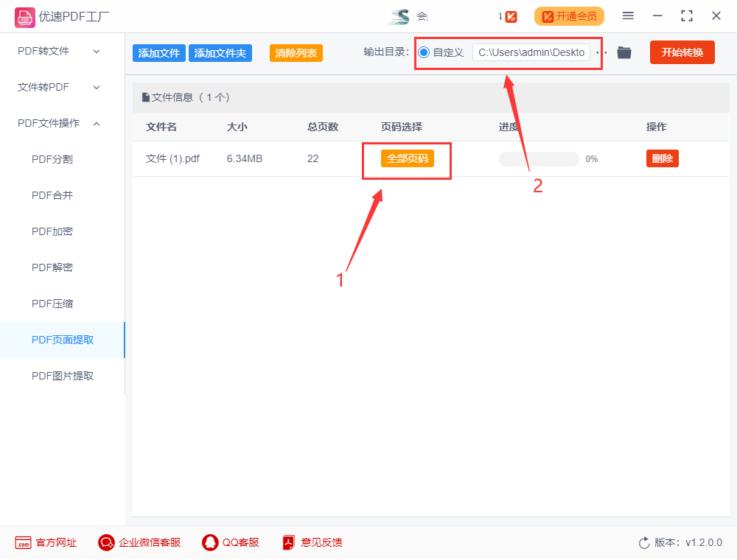Click the 添加文件 button
This screenshot has width=737, height=560.
pyautogui.click(x=159, y=53)
